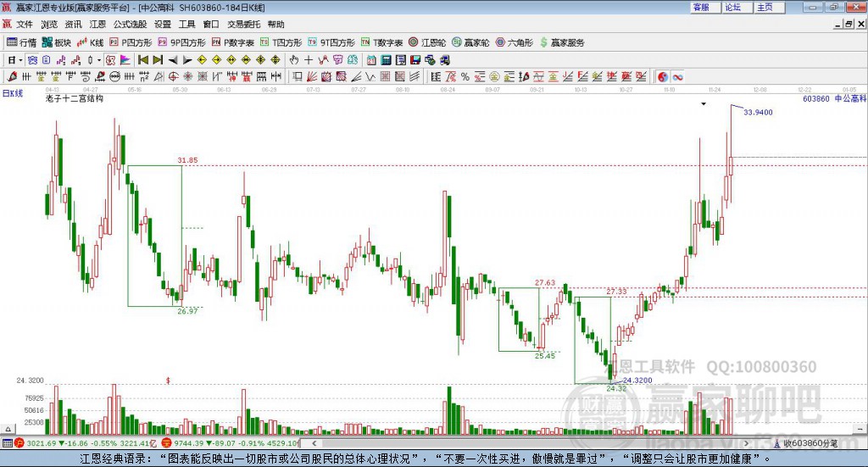Step chart right with black right arrow
Image resolution: width=868 pixels, height=467 pixels.
point(187,60)
